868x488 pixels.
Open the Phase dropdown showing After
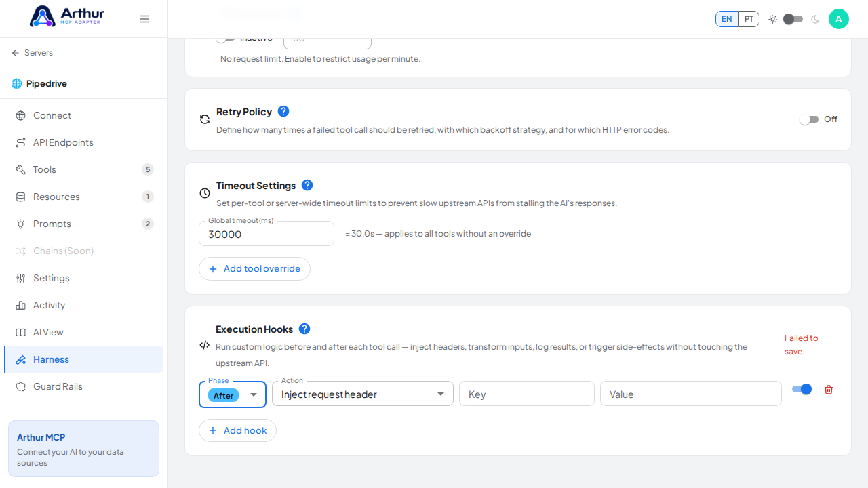(x=233, y=394)
